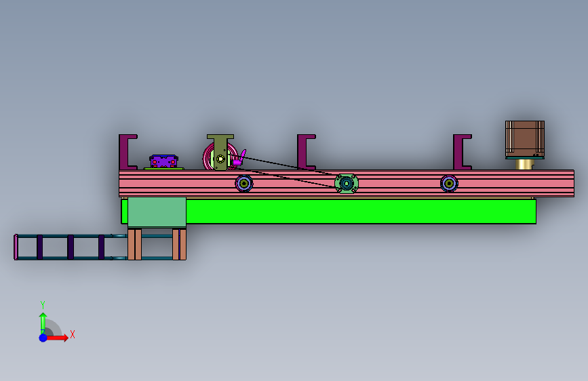Select the right roller wheel on the rail
The height and width of the screenshot is (381, 588).
pyautogui.click(x=449, y=184)
